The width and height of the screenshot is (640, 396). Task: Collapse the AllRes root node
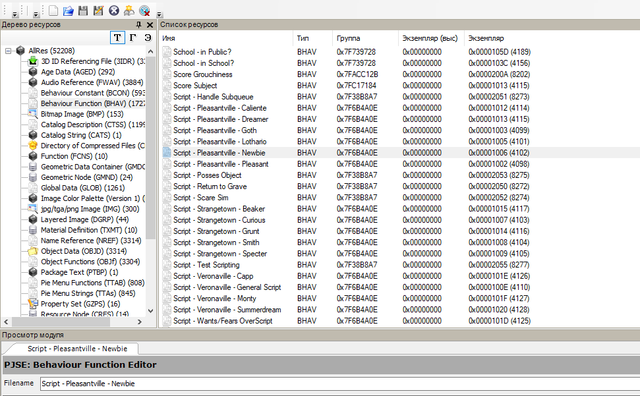pyautogui.click(x=8, y=51)
